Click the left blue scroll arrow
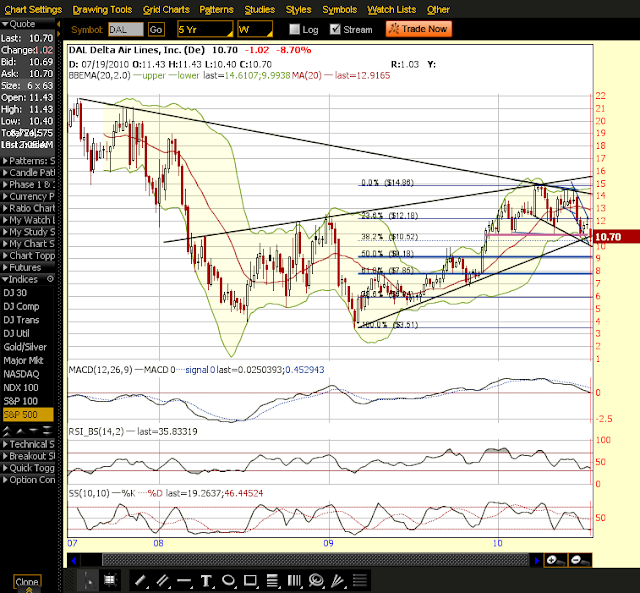The image size is (640, 593). (x=73, y=560)
